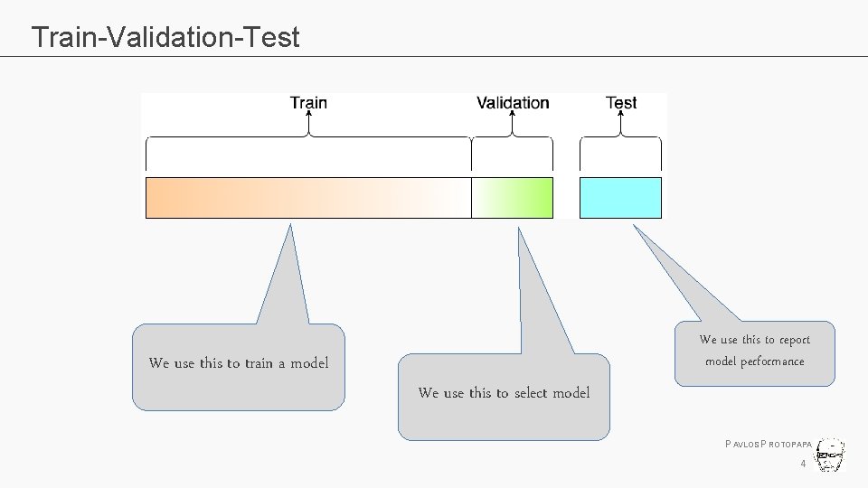Viewport: 868px width, 488px height.
Task: Click the arrow under the Train label
Action: click(x=308, y=123)
